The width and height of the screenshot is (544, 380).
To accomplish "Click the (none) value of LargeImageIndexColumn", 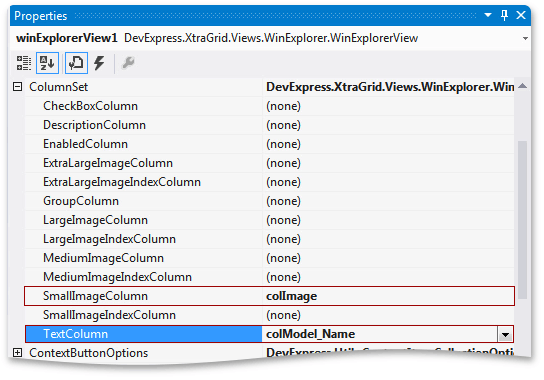I will tap(283, 239).
